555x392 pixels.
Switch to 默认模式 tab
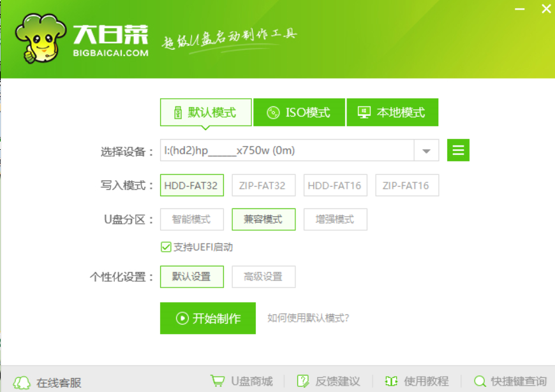click(x=205, y=113)
